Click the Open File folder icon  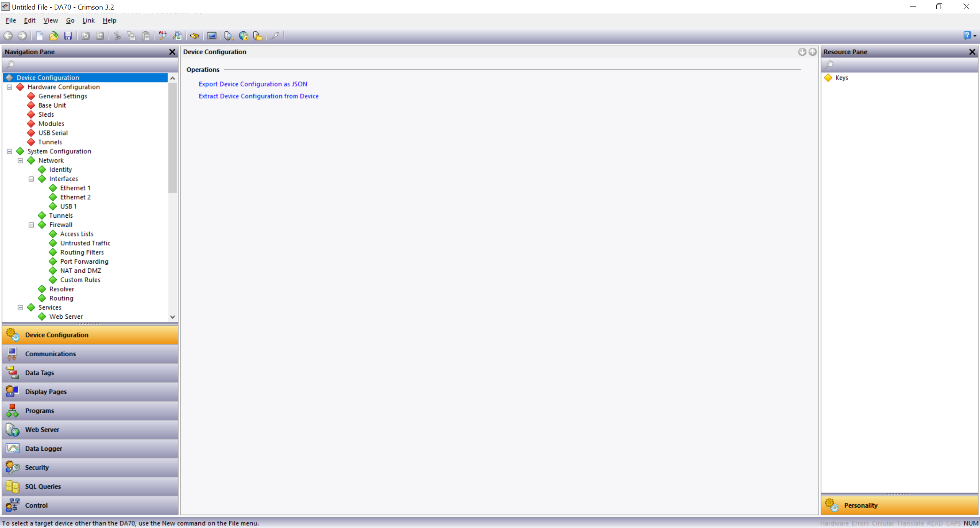pos(54,36)
